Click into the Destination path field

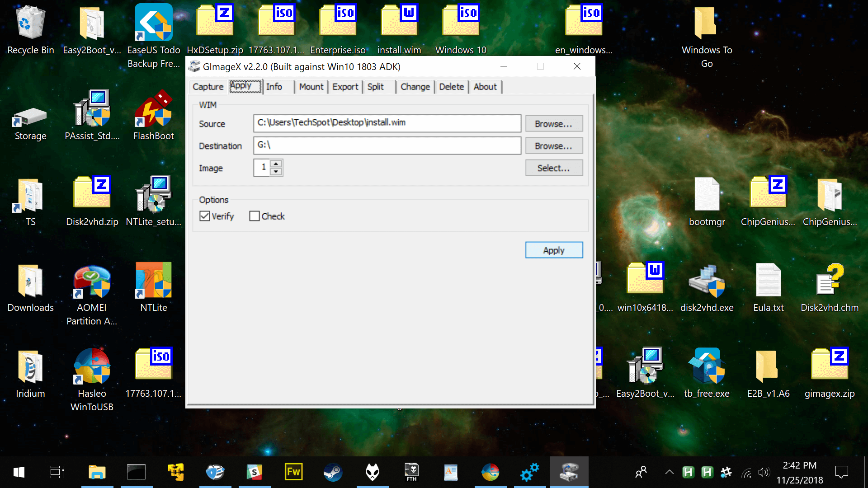[387, 145]
